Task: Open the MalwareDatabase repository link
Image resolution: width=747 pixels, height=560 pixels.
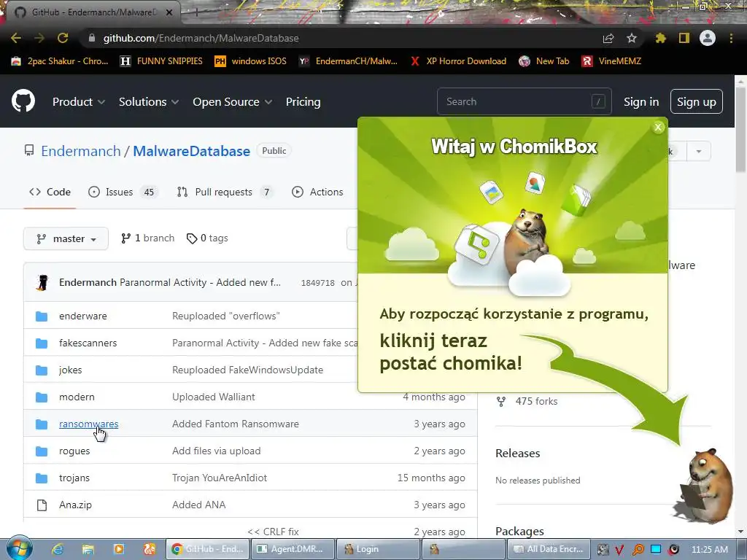Action: 192,151
